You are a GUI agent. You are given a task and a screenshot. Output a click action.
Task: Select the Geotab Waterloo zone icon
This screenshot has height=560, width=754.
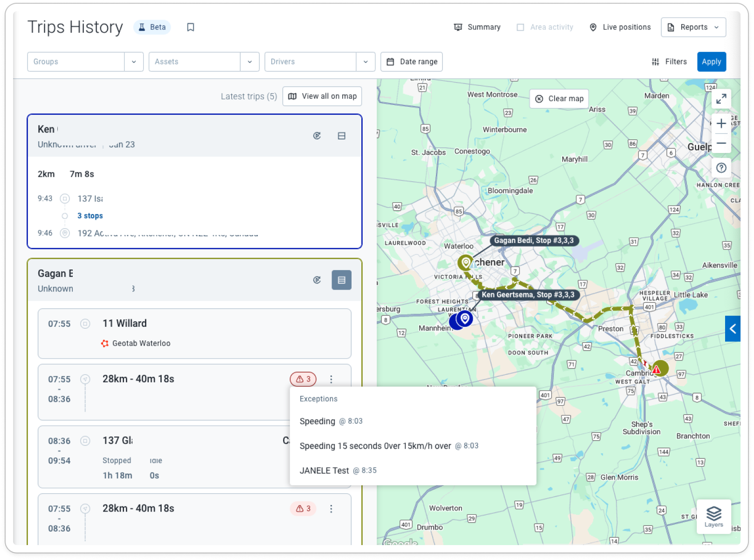pos(104,343)
